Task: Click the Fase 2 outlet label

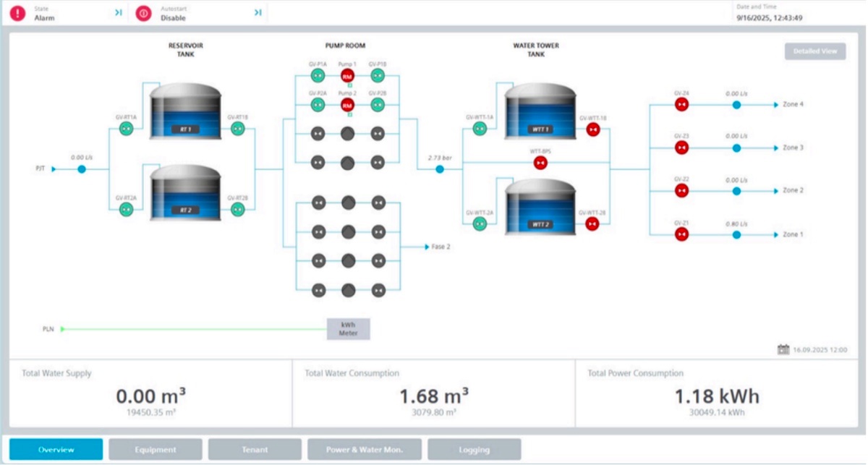Action: click(441, 247)
